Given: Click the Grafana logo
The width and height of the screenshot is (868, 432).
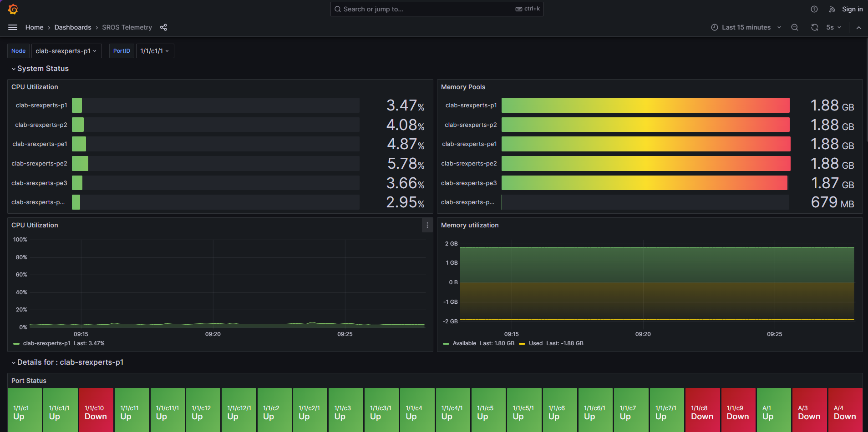Looking at the screenshot, I should [13, 9].
